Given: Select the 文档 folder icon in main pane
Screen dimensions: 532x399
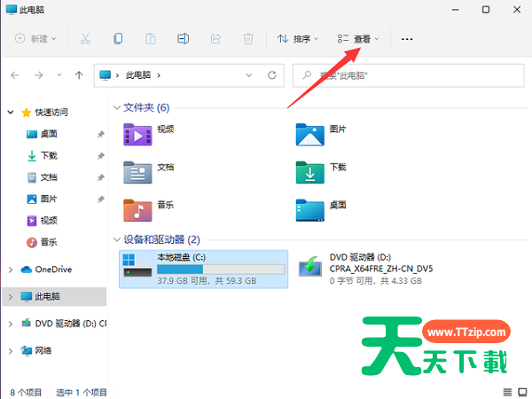Looking at the screenshot, I should pyautogui.click(x=137, y=172).
